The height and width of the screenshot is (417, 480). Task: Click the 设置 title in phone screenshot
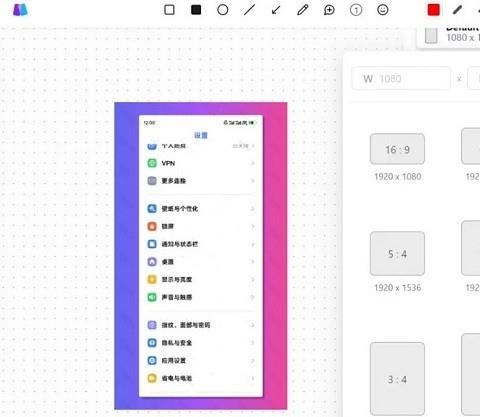coord(201,135)
